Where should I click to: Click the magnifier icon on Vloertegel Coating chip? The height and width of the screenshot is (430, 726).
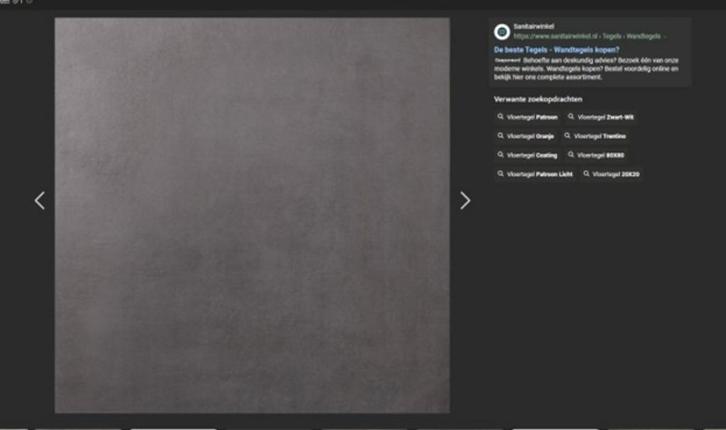501,155
